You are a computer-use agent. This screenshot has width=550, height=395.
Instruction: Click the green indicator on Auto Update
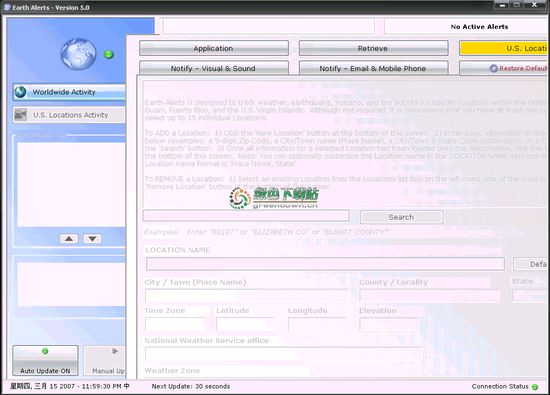[x=45, y=351]
